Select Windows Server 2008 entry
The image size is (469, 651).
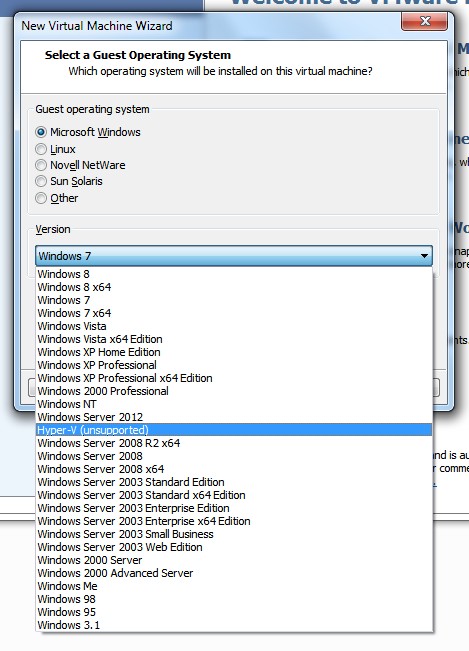234,456
